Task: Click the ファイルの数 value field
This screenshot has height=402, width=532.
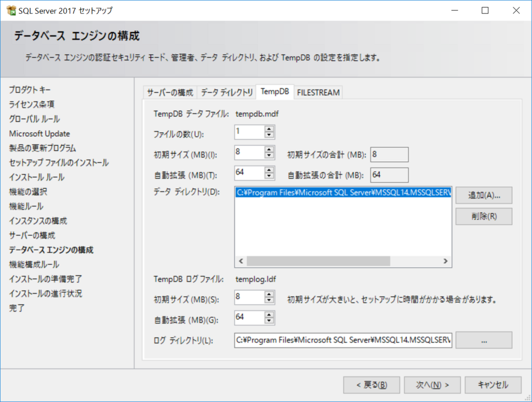Action: coord(250,132)
